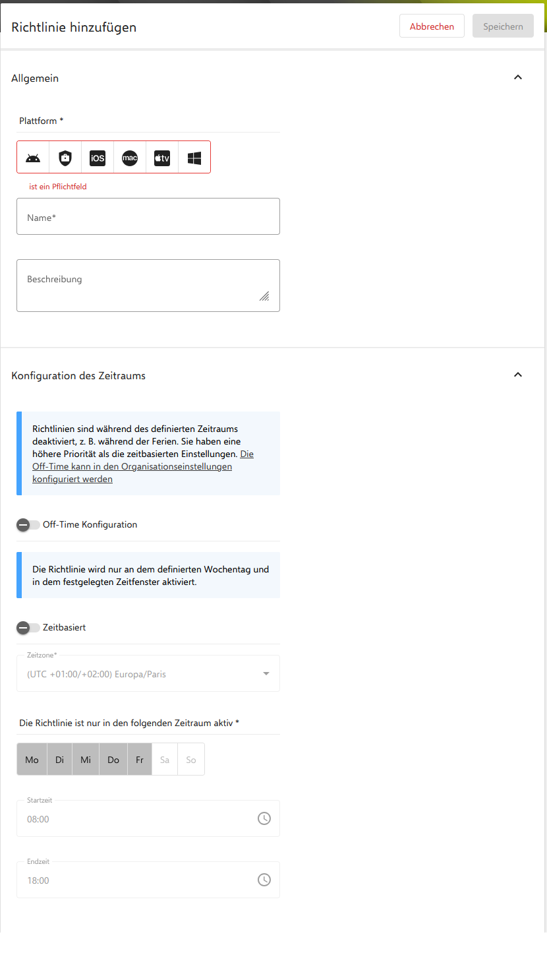Toggle the Sa weekday button
This screenshot has width=547, height=980.
click(x=165, y=760)
